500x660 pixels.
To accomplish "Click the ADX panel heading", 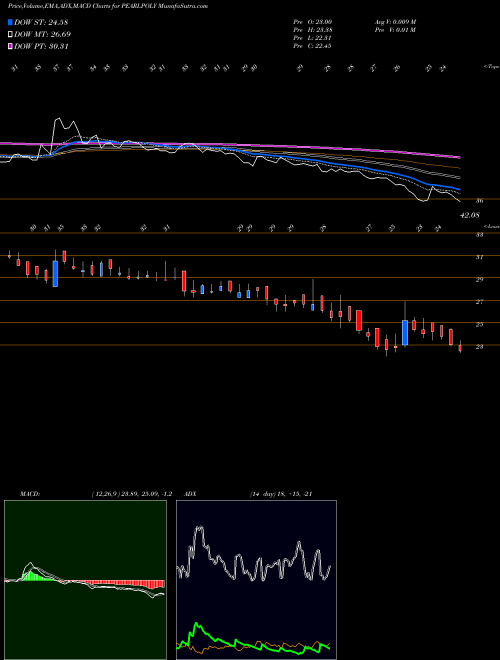I will pos(191,494).
